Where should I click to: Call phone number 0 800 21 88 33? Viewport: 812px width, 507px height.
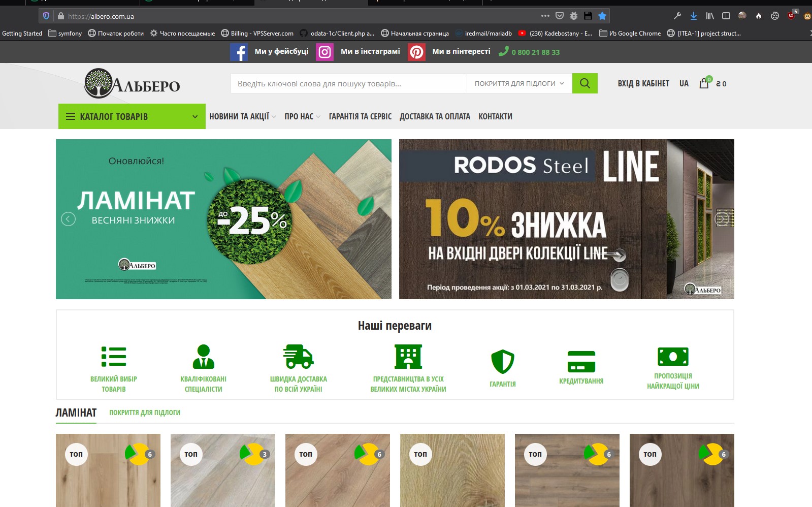[x=535, y=52]
